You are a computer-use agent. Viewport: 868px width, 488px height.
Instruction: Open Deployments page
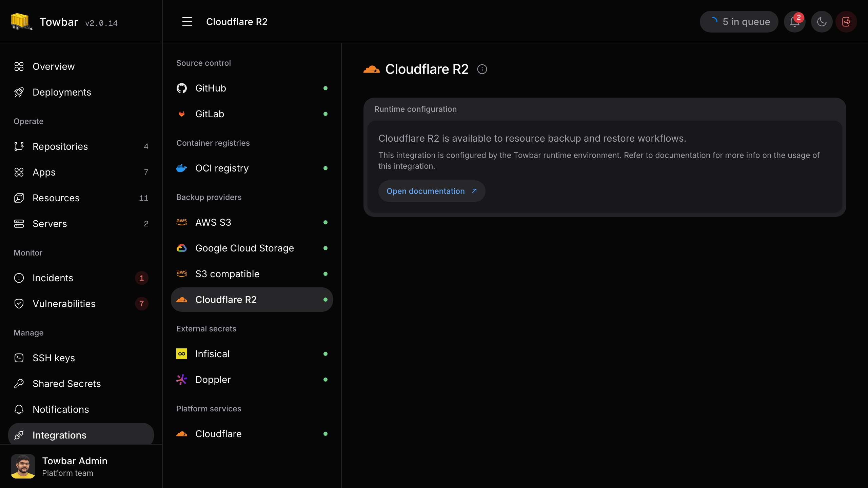point(81,92)
